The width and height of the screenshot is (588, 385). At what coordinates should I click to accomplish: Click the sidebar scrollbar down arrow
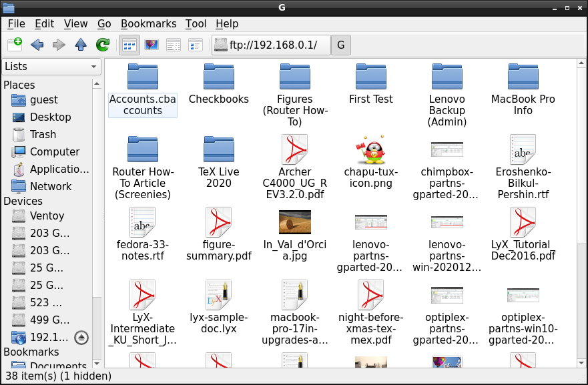click(x=97, y=363)
